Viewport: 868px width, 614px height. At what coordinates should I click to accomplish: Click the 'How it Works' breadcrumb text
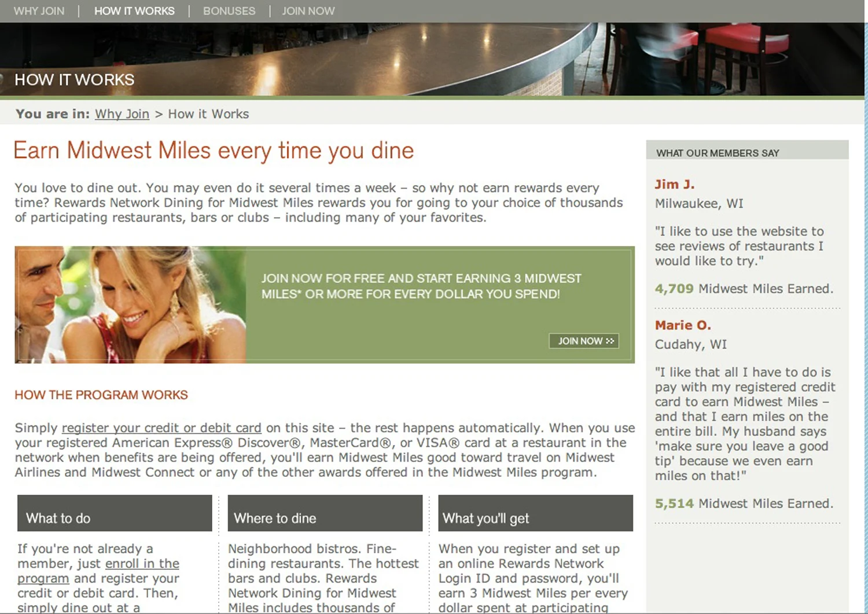click(x=208, y=114)
